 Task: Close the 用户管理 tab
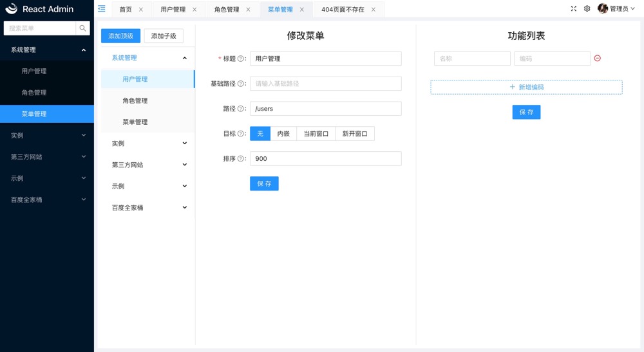[194, 10]
